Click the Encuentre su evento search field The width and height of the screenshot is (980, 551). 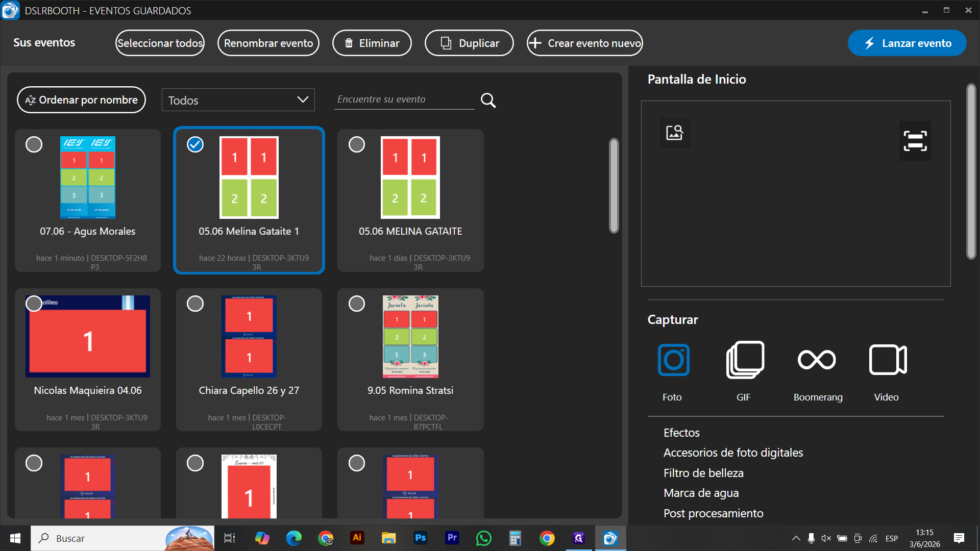click(x=404, y=99)
